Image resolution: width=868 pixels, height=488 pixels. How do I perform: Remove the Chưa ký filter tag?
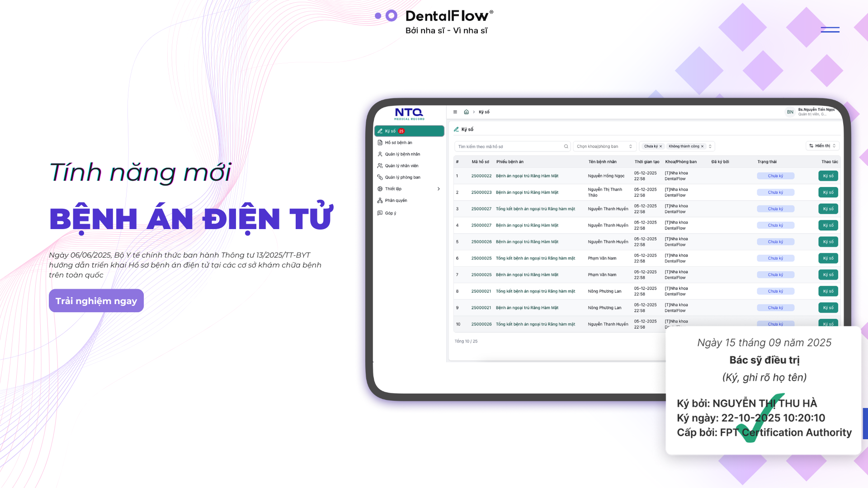pos(660,146)
